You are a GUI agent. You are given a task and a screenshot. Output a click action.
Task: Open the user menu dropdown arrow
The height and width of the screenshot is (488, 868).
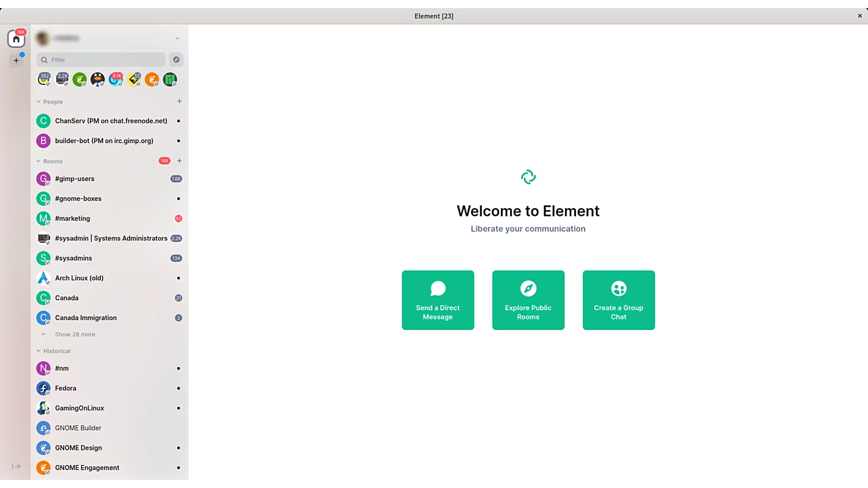(177, 38)
